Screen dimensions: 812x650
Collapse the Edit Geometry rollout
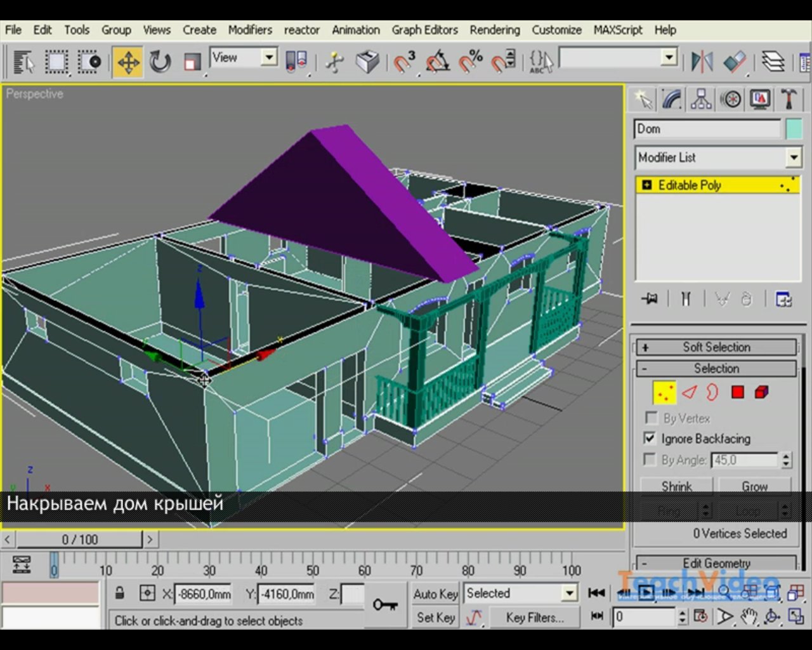point(716,564)
